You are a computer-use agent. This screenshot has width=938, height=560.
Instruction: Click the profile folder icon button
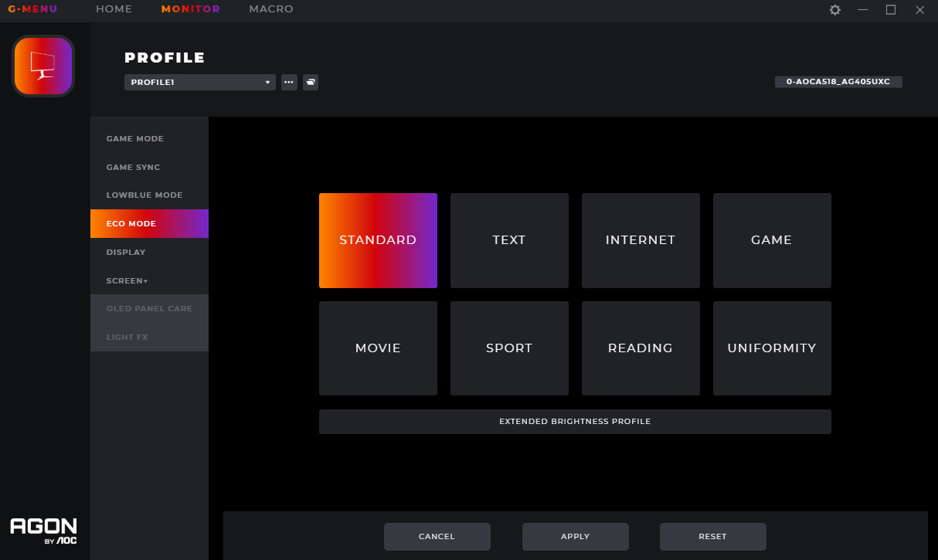tap(311, 82)
